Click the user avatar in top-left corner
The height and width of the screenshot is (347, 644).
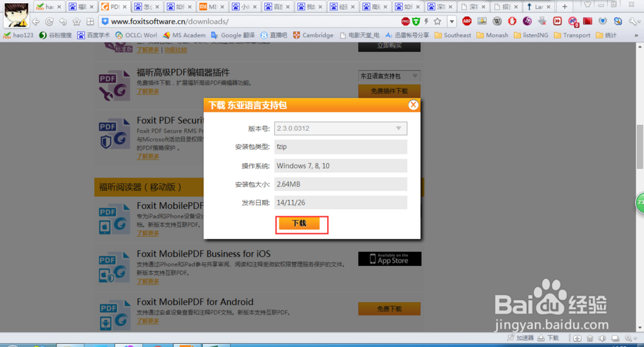click(x=16, y=14)
